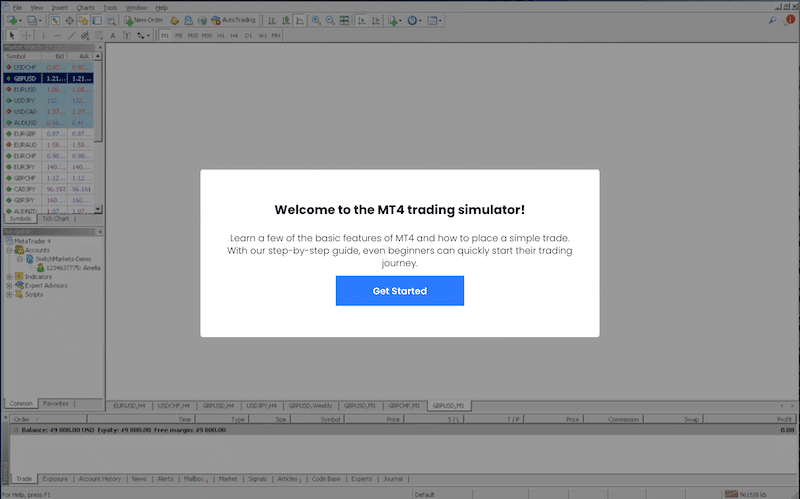Switch to the H4 timeframe
The image size is (800, 499).
click(234, 35)
